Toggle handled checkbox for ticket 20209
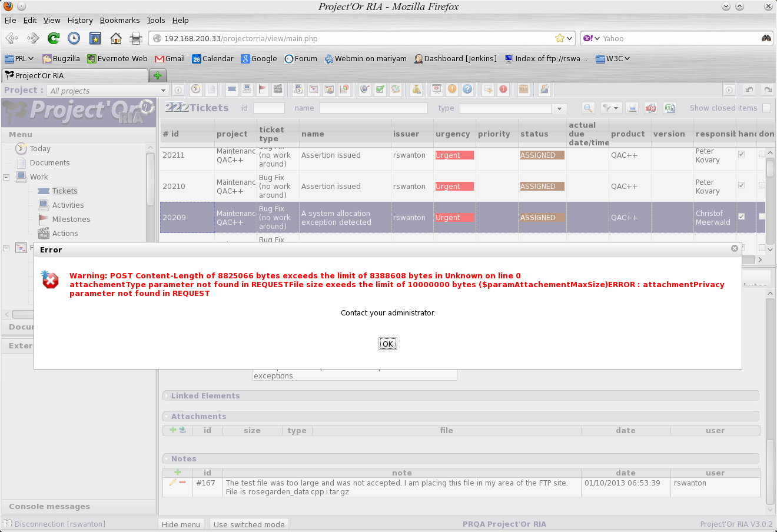Screen dimensions: 777x532 click(742, 217)
